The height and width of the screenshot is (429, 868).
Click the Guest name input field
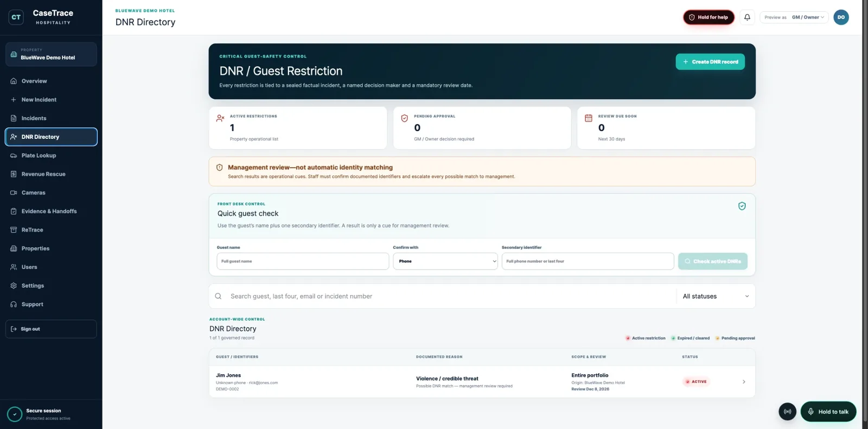tap(303, 261)
